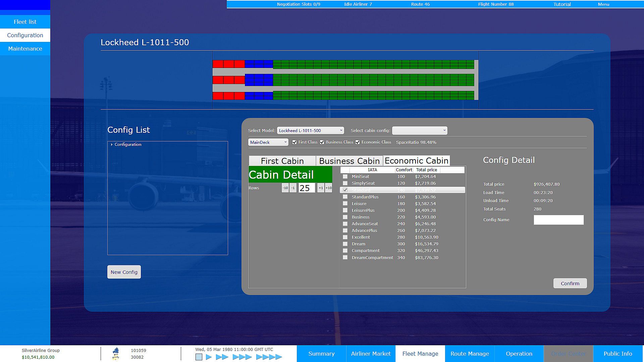Click the passengers icon in status bar
Image resolution: width=644 pixels, height=362 pixels.
(116, 351)
